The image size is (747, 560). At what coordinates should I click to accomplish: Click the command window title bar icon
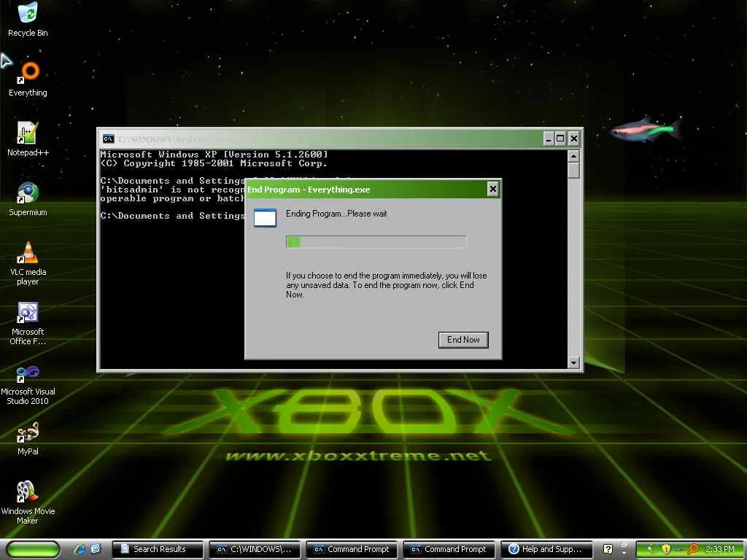click(x=109, y=139)
